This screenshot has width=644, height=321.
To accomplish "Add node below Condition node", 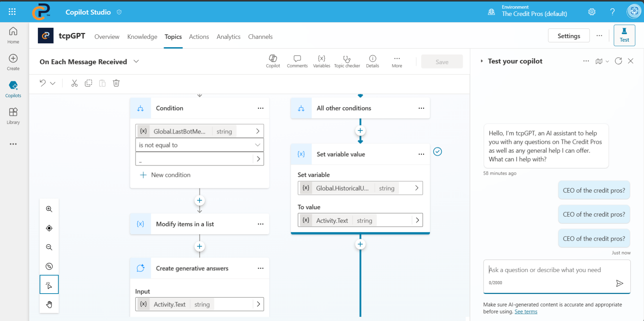I will click(x=200, y=200).
